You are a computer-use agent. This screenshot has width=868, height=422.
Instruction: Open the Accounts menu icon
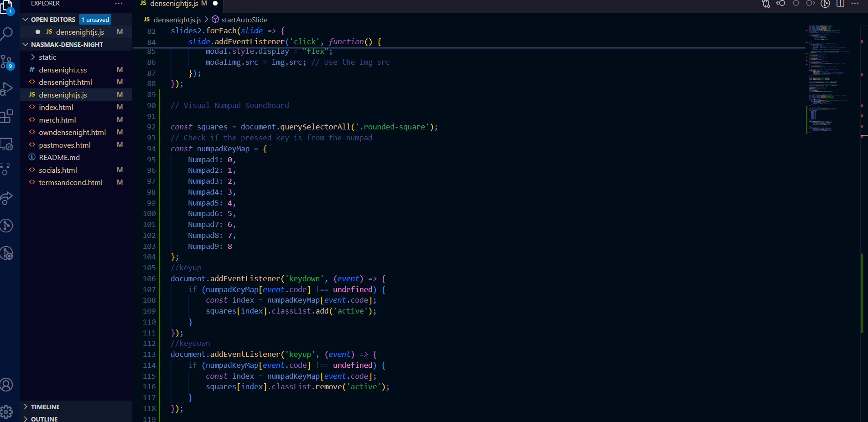7,385
